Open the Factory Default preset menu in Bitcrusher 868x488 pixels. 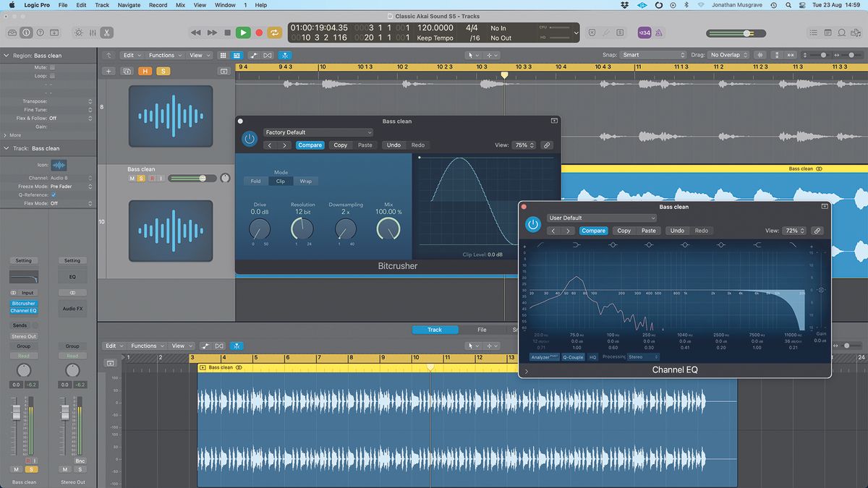tap(318, 132)
